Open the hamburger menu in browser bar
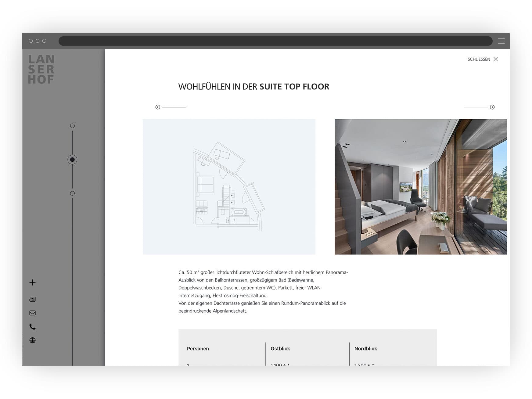The width and height of the screenshot is (532, 399). (501, 41)
